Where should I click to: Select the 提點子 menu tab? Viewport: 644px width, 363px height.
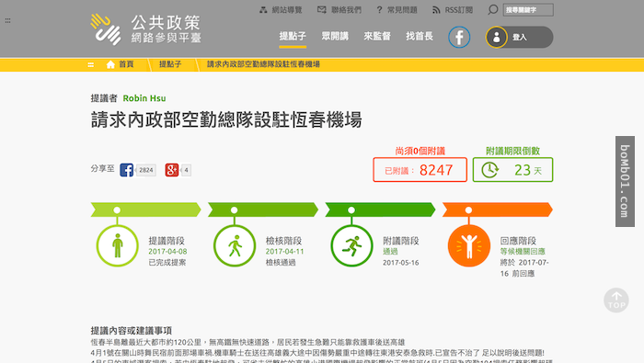point(293,36)
